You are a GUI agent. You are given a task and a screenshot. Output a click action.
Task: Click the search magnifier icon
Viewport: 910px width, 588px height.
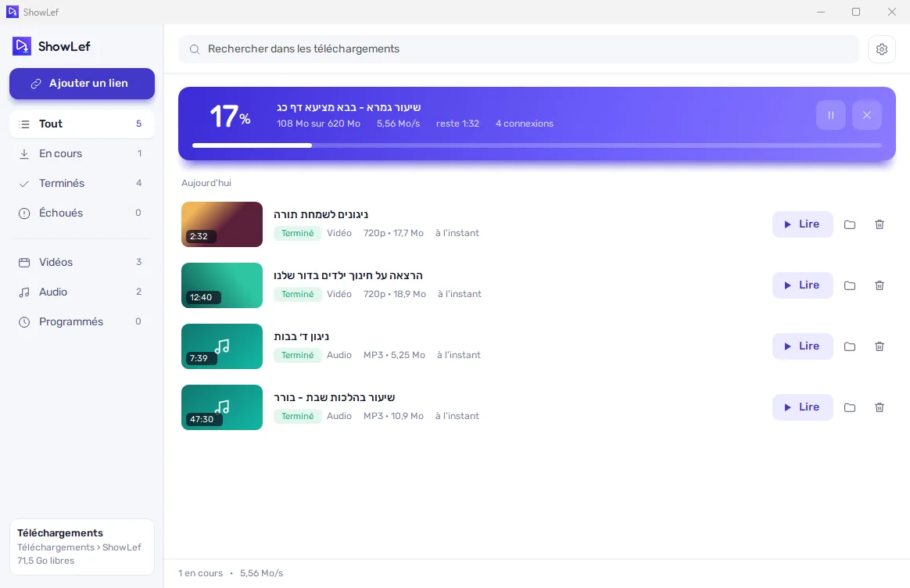pos(195,49)
